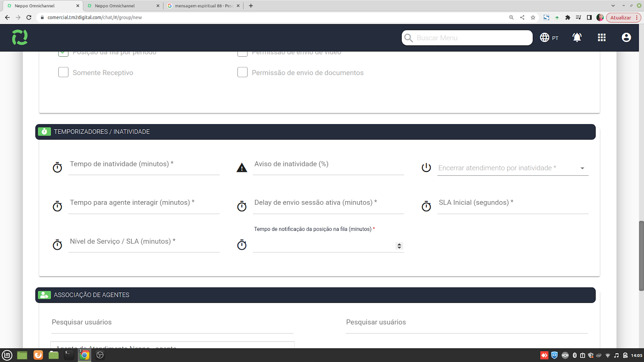Click the browser address bar URL
The width and height of the screenshot is (644, 362).
(95, 17)
